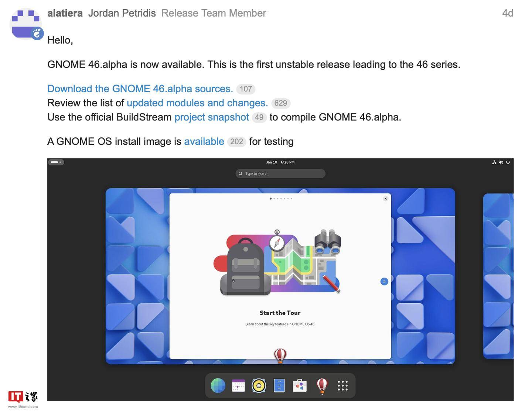This screenshot has width=532, height=416.
Task: Close the Tour window
Action: point(386,199)
